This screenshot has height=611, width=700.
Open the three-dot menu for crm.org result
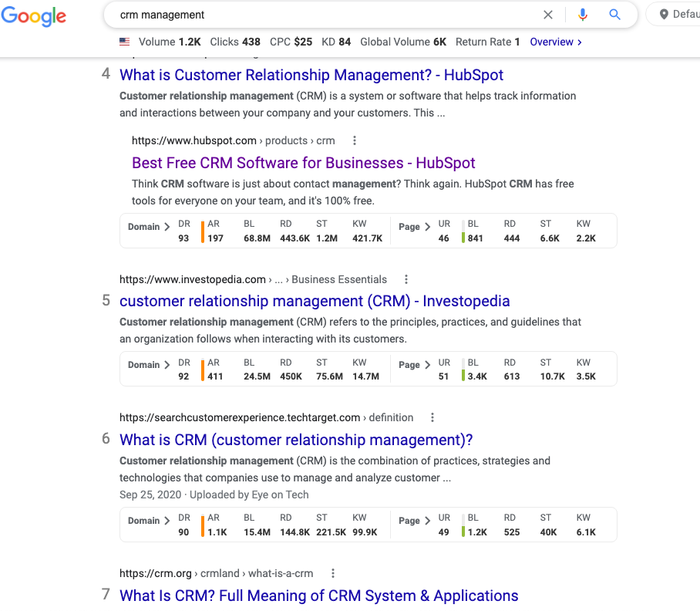pyautogui.click(x=332, y=573)
